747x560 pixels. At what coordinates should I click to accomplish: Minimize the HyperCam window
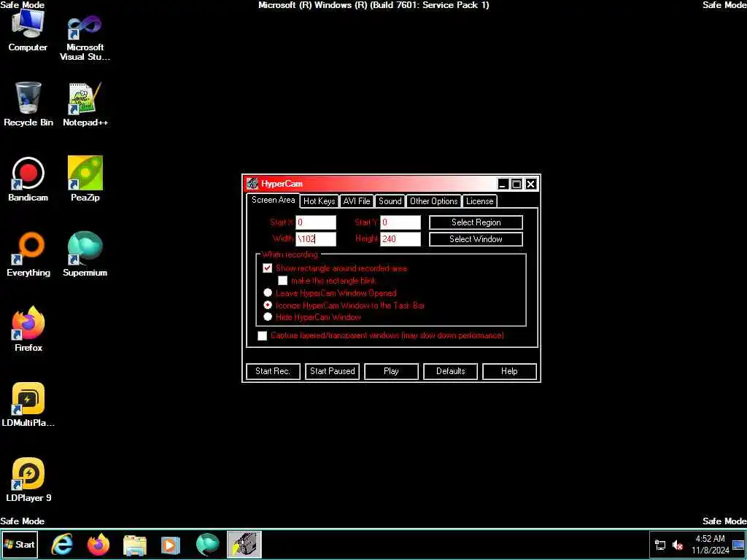(x=503, y=184)
